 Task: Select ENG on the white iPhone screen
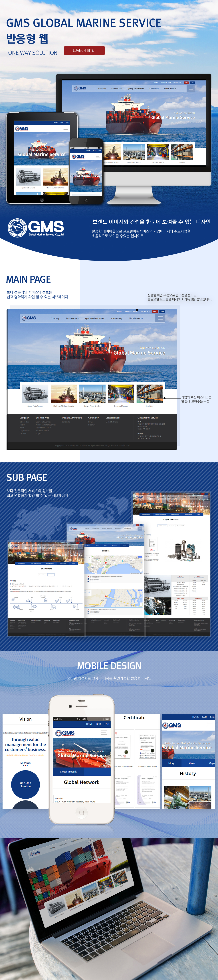click(x=106, y=724)
